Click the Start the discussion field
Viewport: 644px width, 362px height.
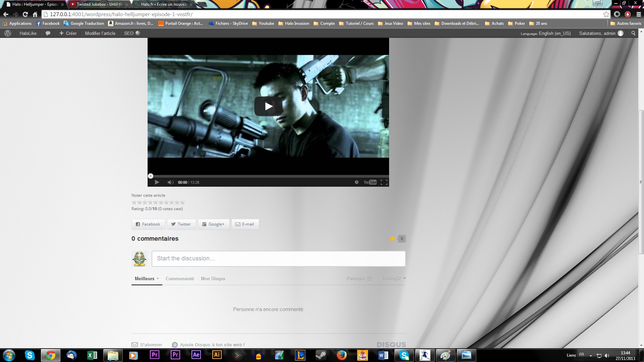(x=278, y=259)
